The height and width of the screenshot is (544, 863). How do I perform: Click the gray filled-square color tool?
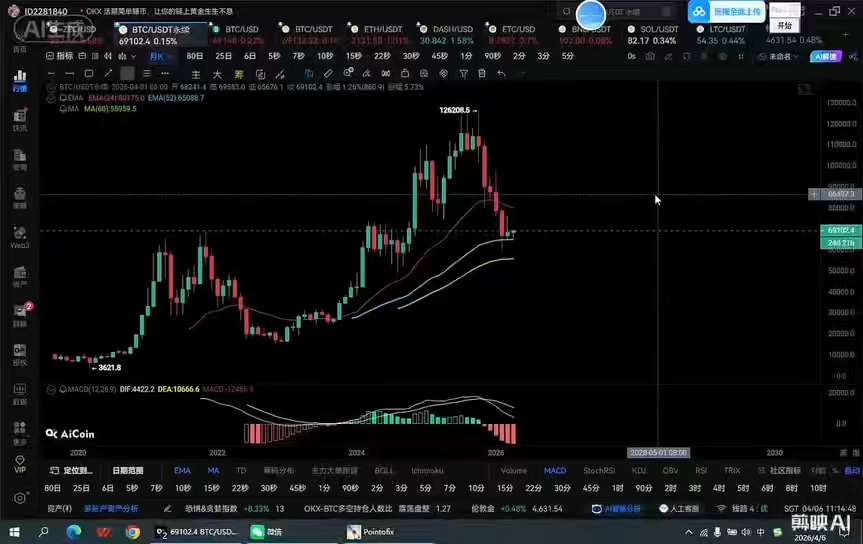127,73
